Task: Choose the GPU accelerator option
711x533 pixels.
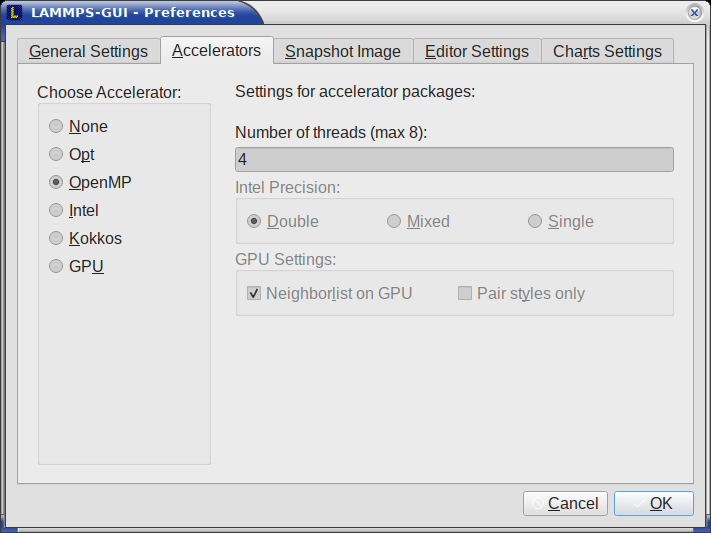Action: 76,266
